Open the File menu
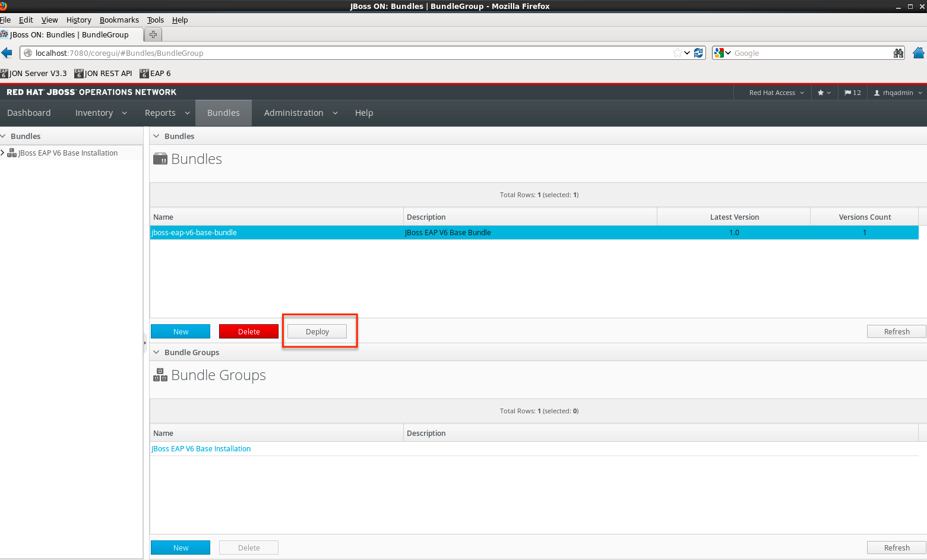The width and height of the screenshot is (927, 560). (x=5, y=20)
